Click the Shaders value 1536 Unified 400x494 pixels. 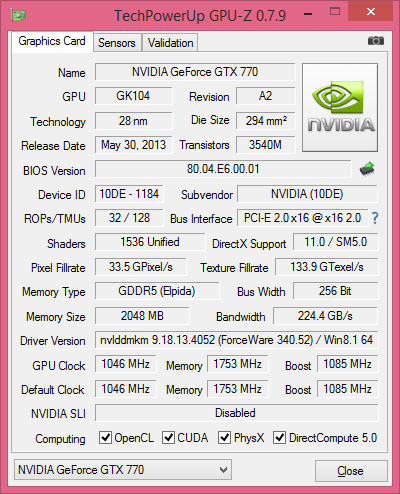tap(150, 242)
